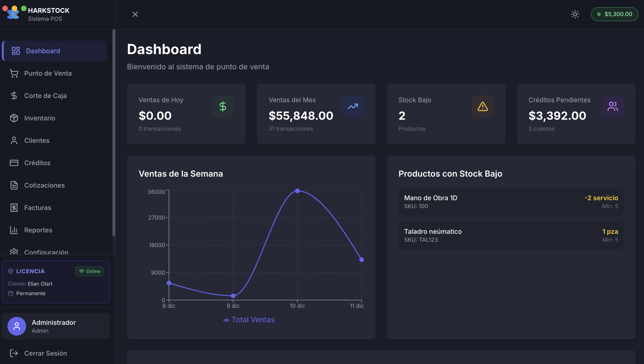This screenshot has width=644, height=364.
Task: Click the trending arrow Ventas del Mes icon
Action: [353, 106]
